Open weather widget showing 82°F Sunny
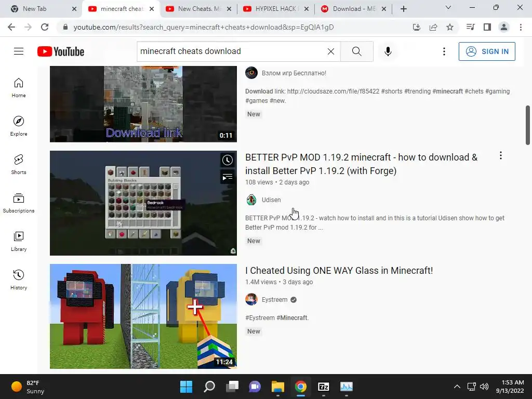Viewport: 532px width, 399px height. coord(28,387)
